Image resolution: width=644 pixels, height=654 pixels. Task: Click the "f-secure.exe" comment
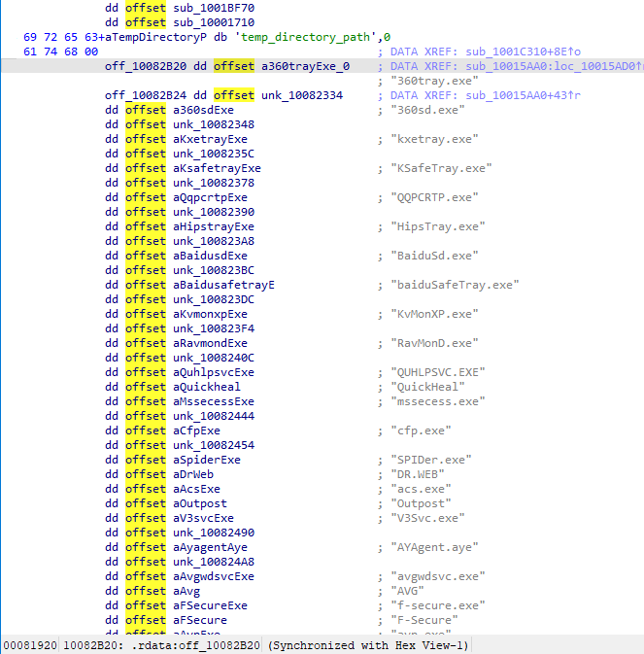point(438,606)
